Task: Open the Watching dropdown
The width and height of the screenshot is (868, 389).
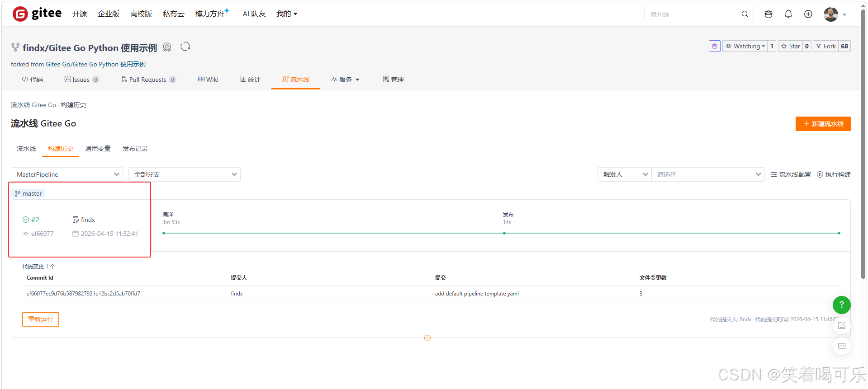Action: coord(745,46)
